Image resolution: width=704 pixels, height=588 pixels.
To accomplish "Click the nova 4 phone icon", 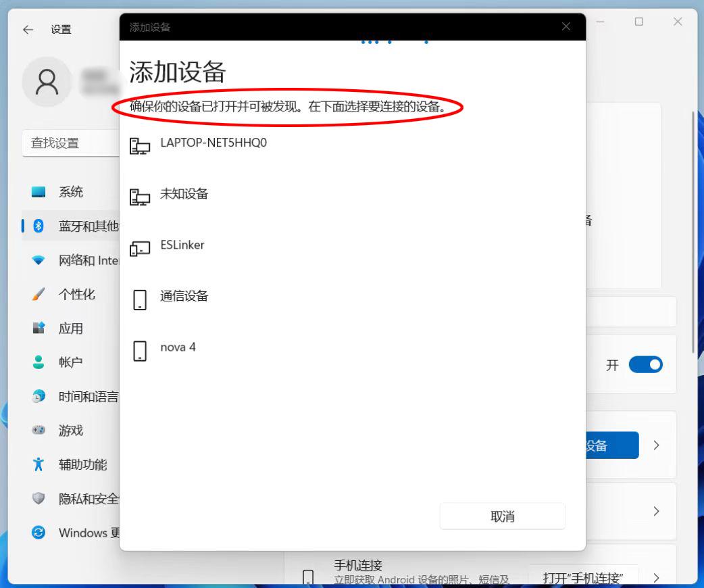I will pos(140,351).
